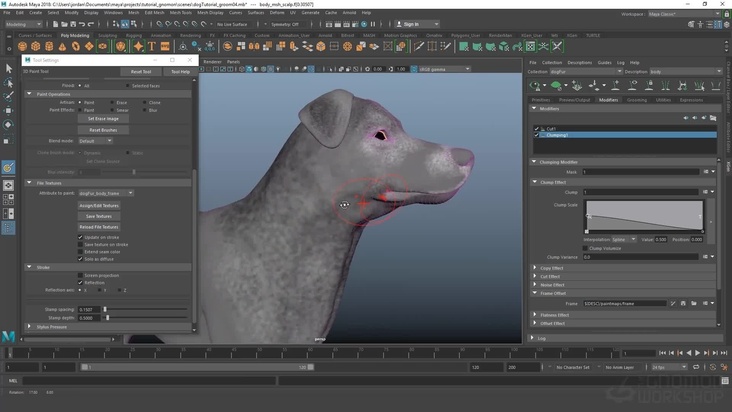Select the Erase artisan radio button

pos(114,102)
